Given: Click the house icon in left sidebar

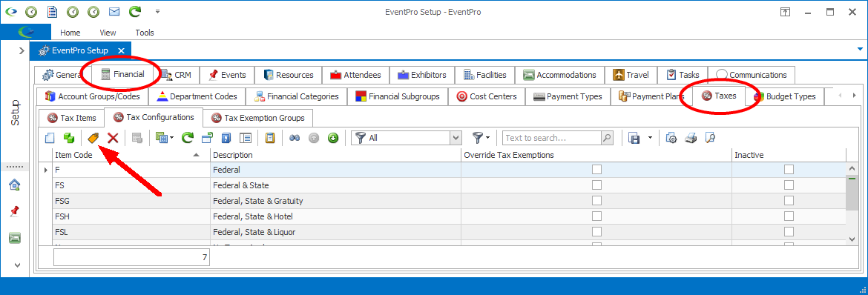Looking at the screenshot, I should pyautogui.click(x=16, y=185).
